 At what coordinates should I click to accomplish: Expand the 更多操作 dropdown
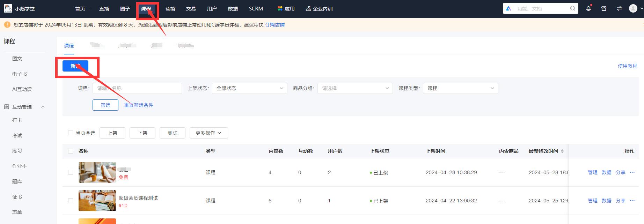point(209,133)
